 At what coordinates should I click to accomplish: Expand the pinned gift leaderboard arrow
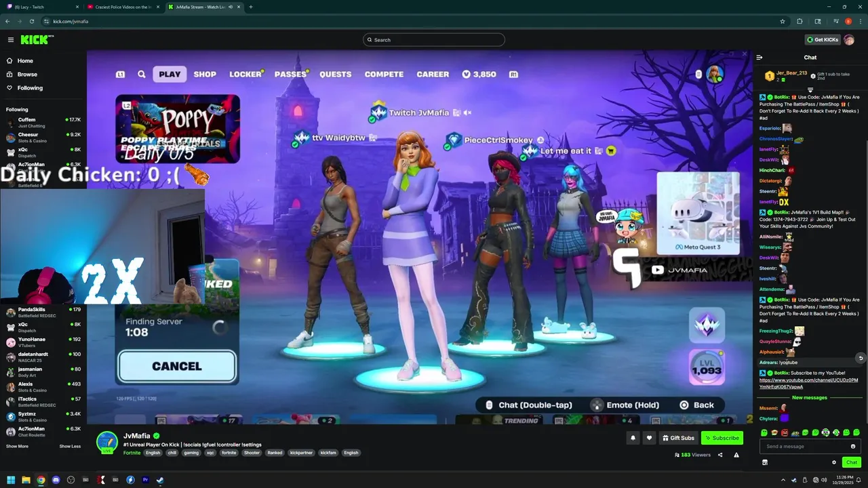coord(810,89)
